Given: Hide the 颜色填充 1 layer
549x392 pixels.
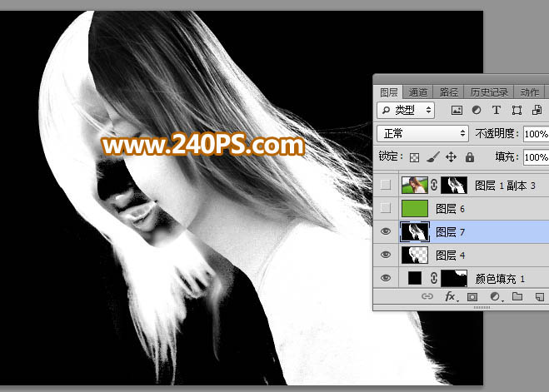Looking at the screenshot, I should (x=386, y=278).
